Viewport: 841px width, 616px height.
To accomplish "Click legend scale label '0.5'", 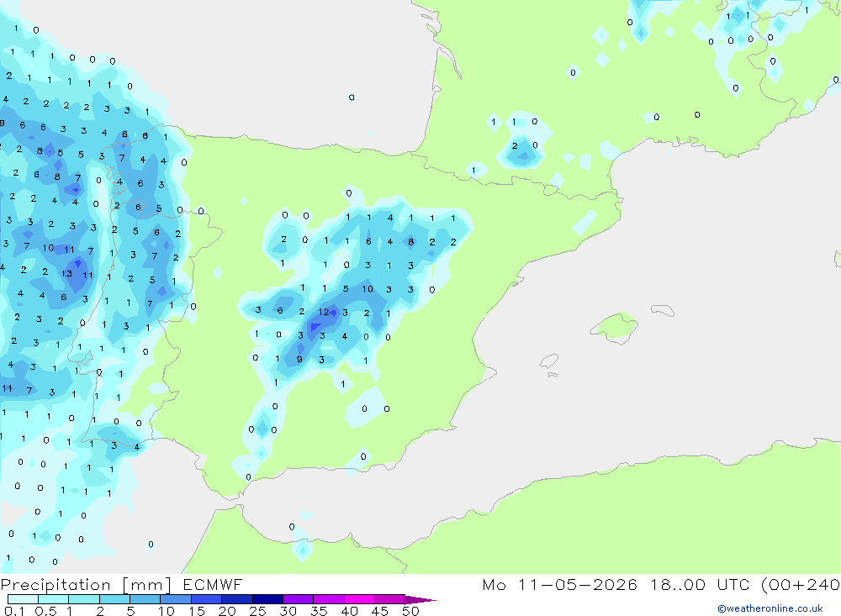I will [x=45, y=611].
